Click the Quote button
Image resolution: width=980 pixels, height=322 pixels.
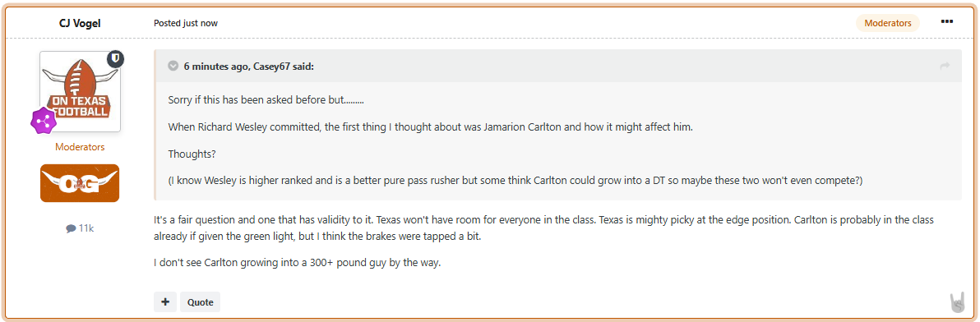coord(200,302)
